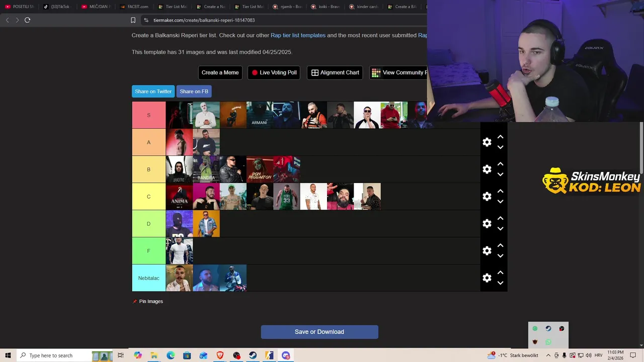Screen dimensions: 644x362
Task: Switch to the kinder card tab
Action: pyautogui.click(x=363, y=7)
